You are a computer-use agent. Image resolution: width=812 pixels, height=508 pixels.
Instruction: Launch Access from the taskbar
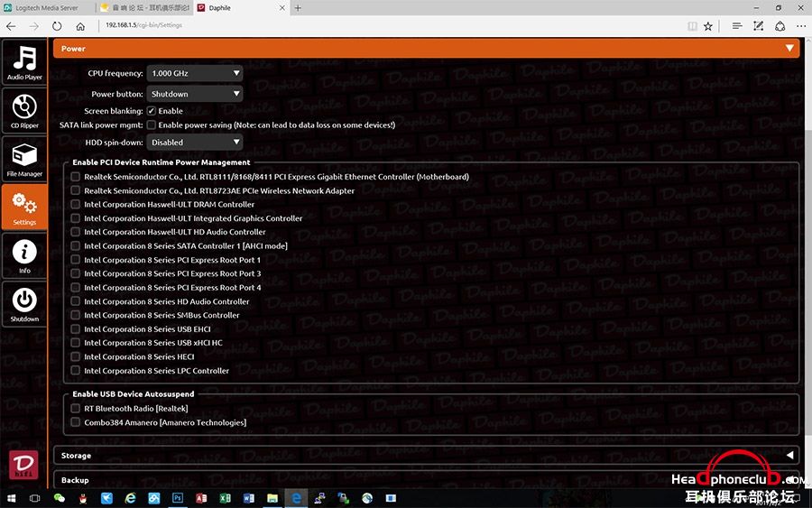coord(201,498)
